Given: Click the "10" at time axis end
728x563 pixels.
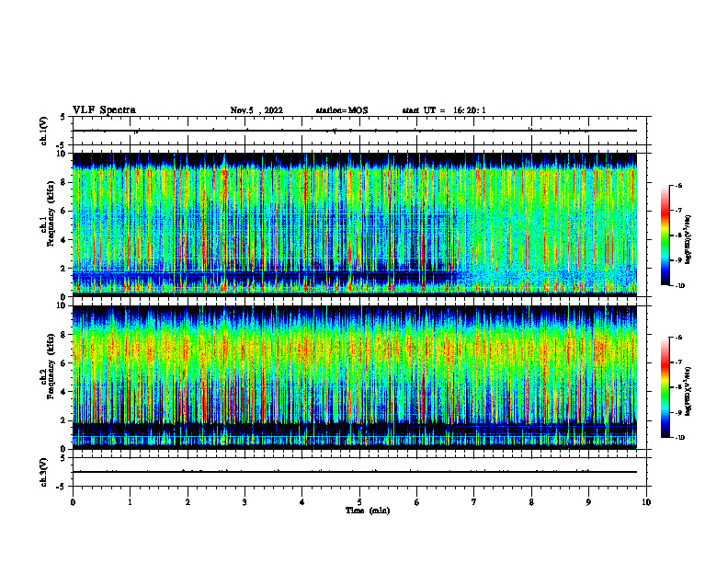Looking at the screenshot, I should (646, 502).
